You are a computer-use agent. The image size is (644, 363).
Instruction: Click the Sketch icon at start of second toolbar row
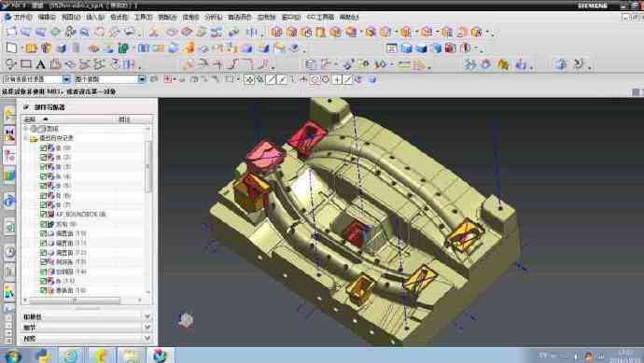tap(11, 48)
